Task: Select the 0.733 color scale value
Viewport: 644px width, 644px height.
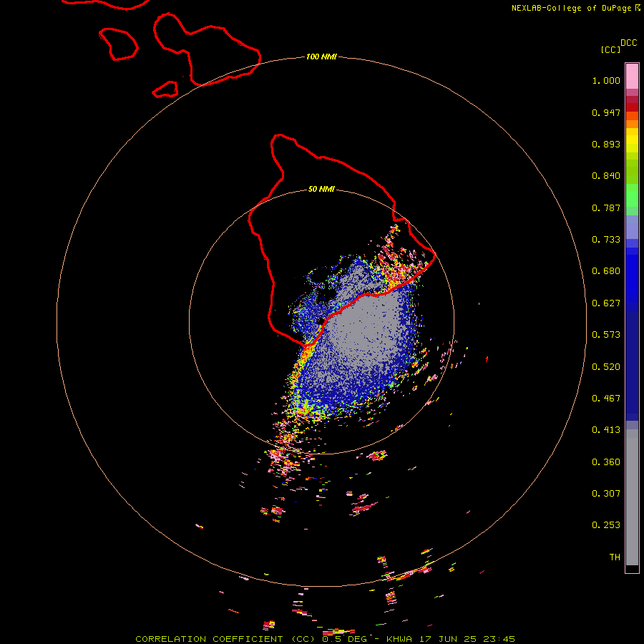Action: click(x=606, y=240)
